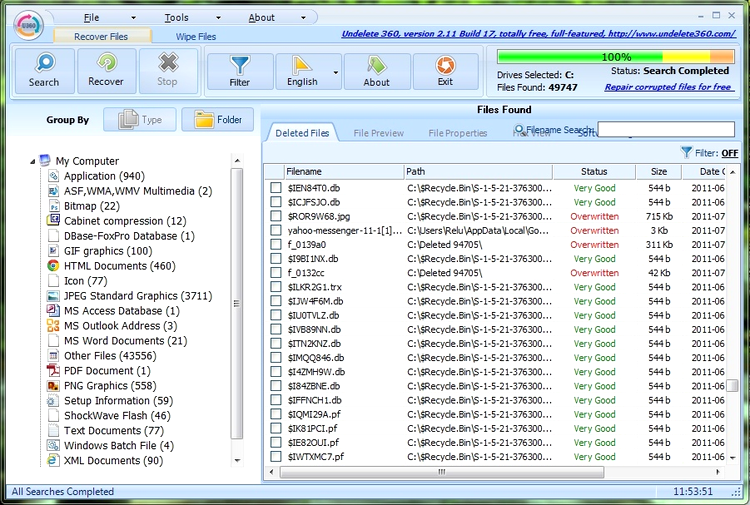Open the File Properties tab
Screen dimensions: 750x505
pos(458,133)
